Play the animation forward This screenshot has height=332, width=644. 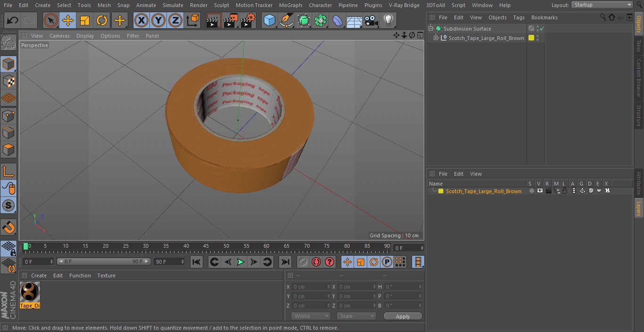point(240,262)
